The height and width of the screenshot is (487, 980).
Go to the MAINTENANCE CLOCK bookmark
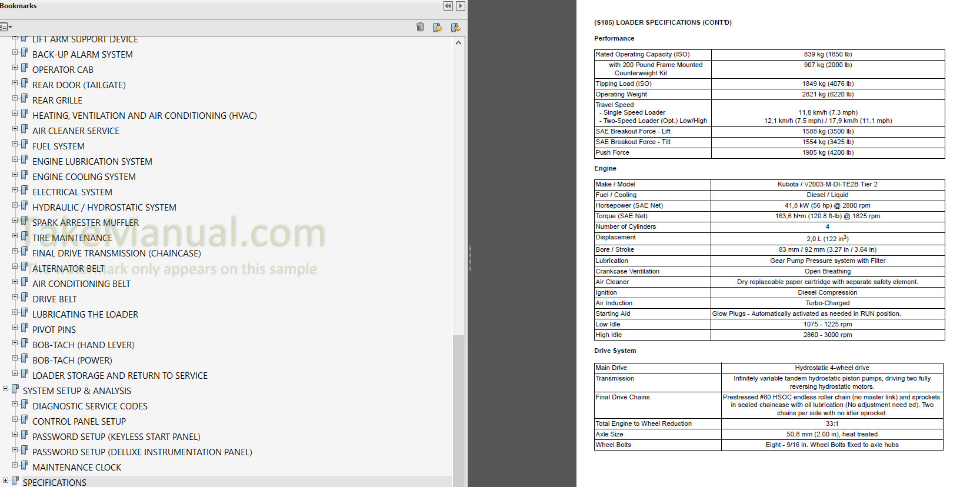click(76, 468)
